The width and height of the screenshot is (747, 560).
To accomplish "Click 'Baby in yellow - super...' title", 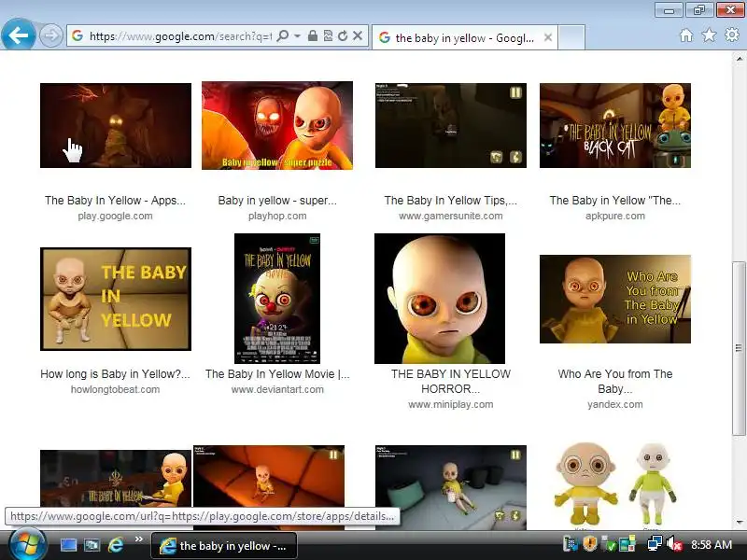I will click(277, 201).
